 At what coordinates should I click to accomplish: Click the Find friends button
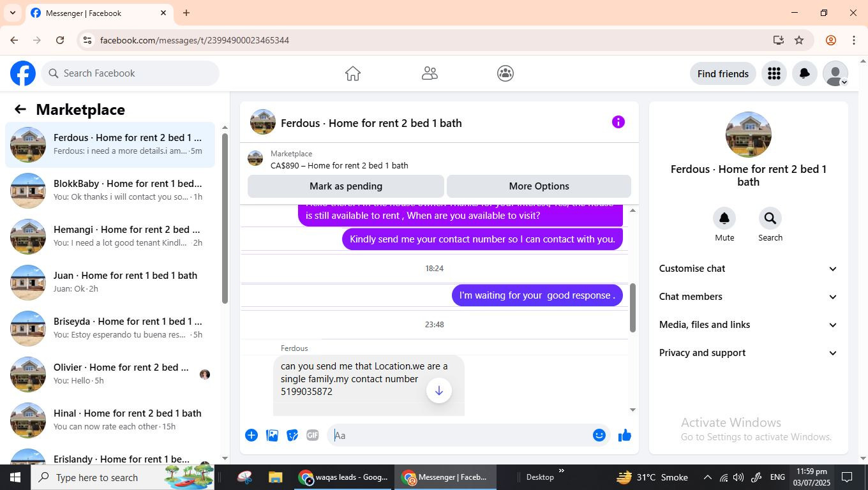pyautogui.click(x=722, y=74)
